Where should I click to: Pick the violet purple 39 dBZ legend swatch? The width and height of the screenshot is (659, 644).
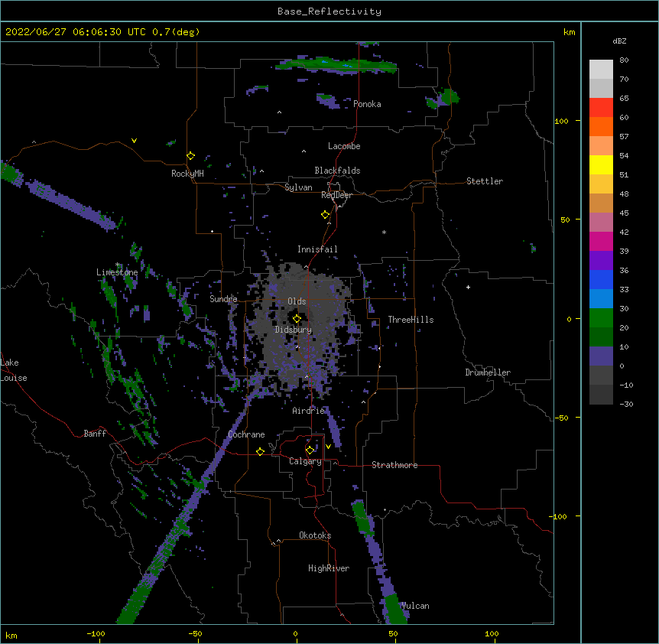click(601, 261)
